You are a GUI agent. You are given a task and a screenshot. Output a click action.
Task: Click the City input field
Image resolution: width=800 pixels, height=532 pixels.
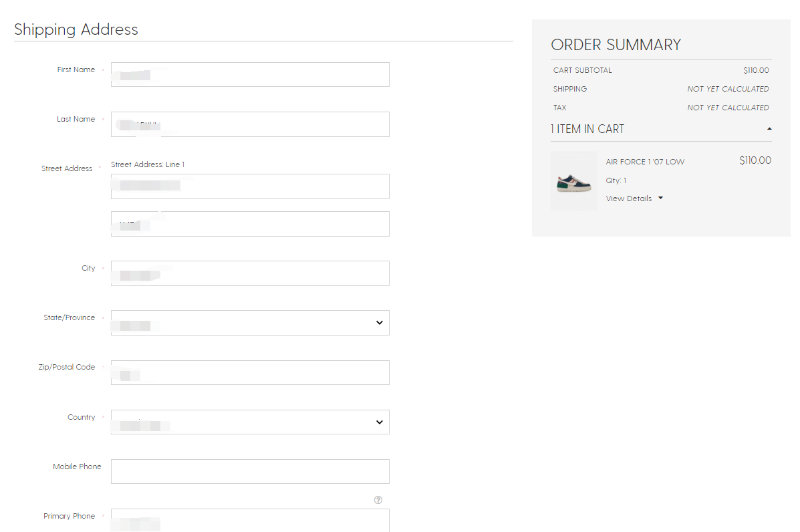[x=250, y=273]
